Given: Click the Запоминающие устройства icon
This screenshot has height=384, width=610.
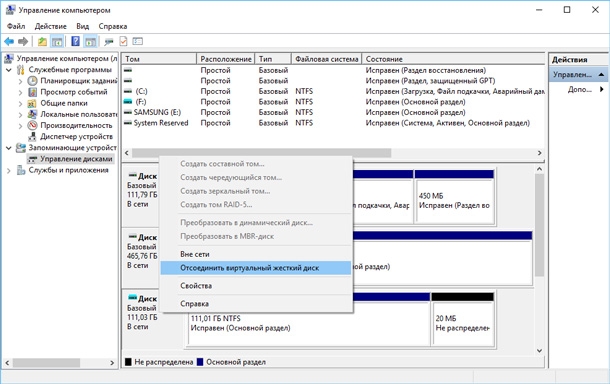Looking at the screenshot, I should click(x=21, y=148).
